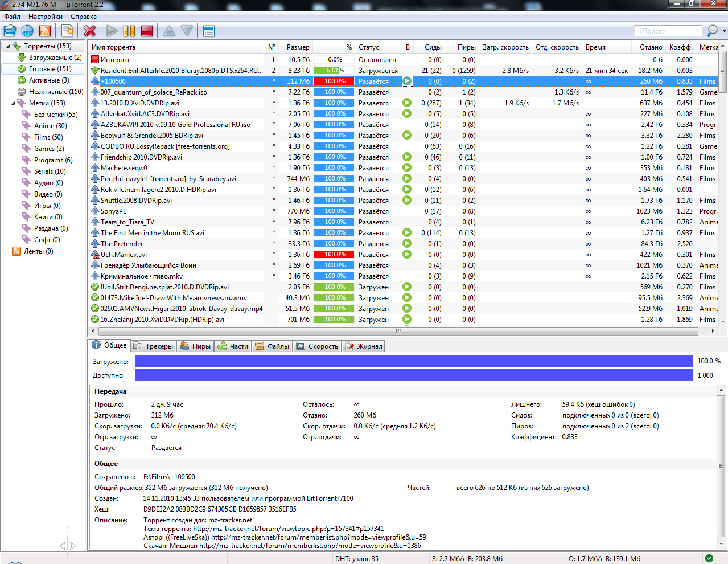
Task: Pause torrent with yellow pause icon
Action: 130,31
